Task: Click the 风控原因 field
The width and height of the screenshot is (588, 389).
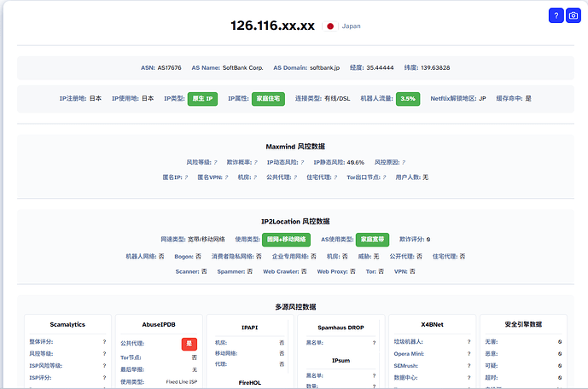Action: pyautogui.click(x=390, y=162)
